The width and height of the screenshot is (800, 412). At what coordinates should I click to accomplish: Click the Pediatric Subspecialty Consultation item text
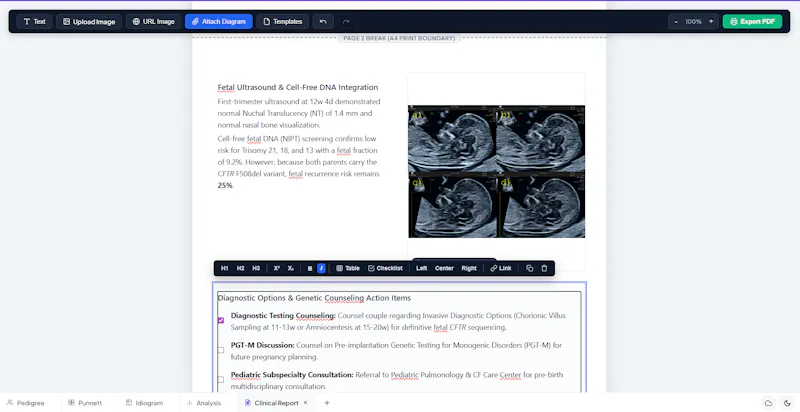397,380
